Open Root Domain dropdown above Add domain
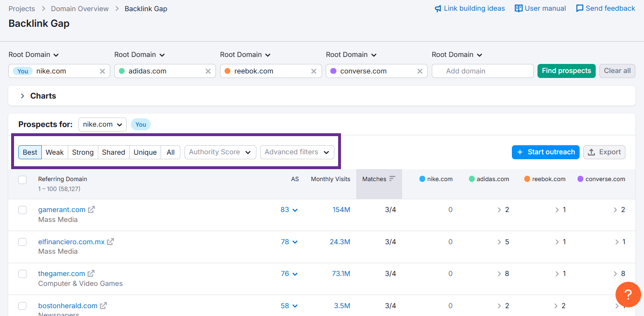Image resolution: width=644 pixels, height=316 pixels. click(x=457, y=54)
